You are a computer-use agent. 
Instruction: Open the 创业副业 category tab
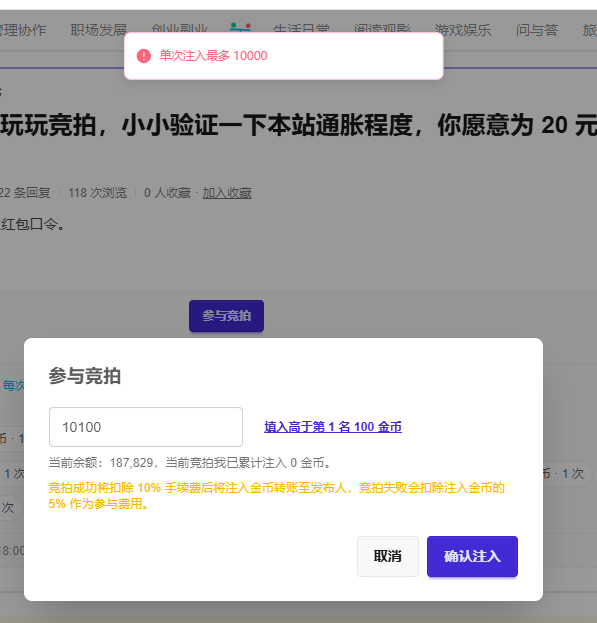[180, 28]
